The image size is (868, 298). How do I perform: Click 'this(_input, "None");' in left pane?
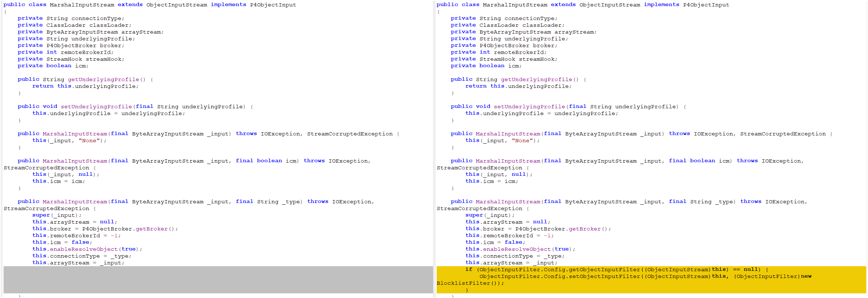tap(69, 140)
